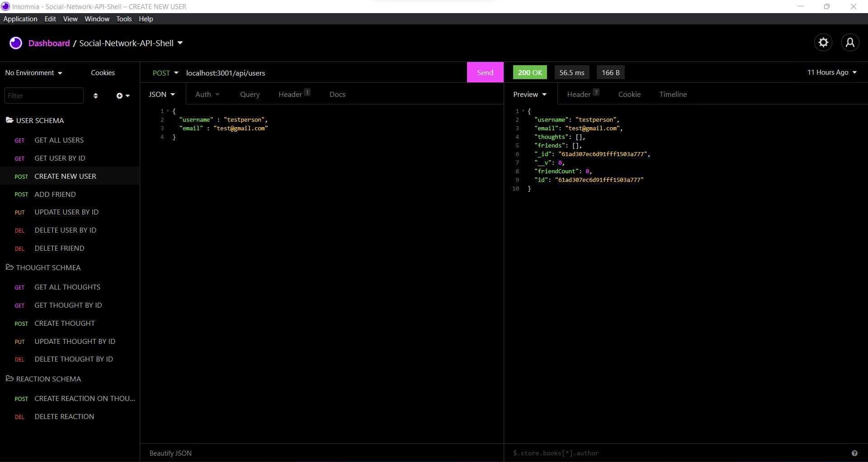Open the help question-mark icon at bottom right
Screen dimensions: 868x462
point(855,453)
